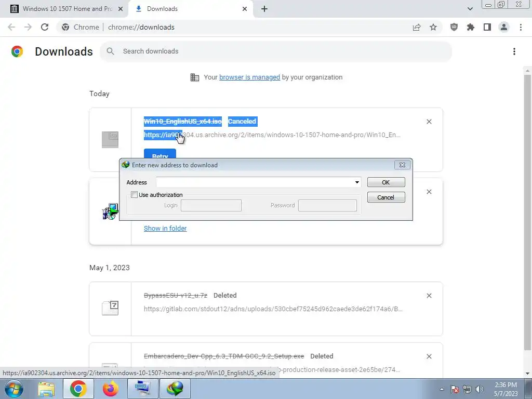Close the Enter new address dialog
This screenshot has height=399, width=532.
tap(402, 165)
